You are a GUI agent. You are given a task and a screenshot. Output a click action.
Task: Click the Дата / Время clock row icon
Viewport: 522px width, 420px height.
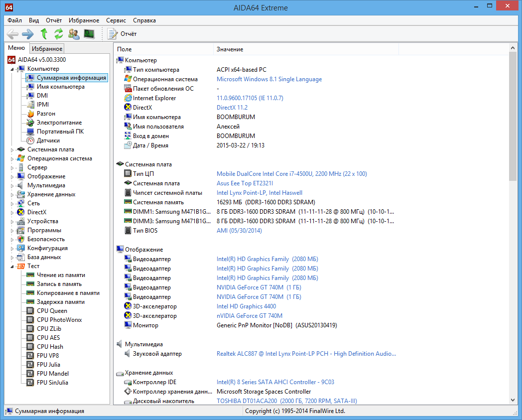[x=128, y=145]
